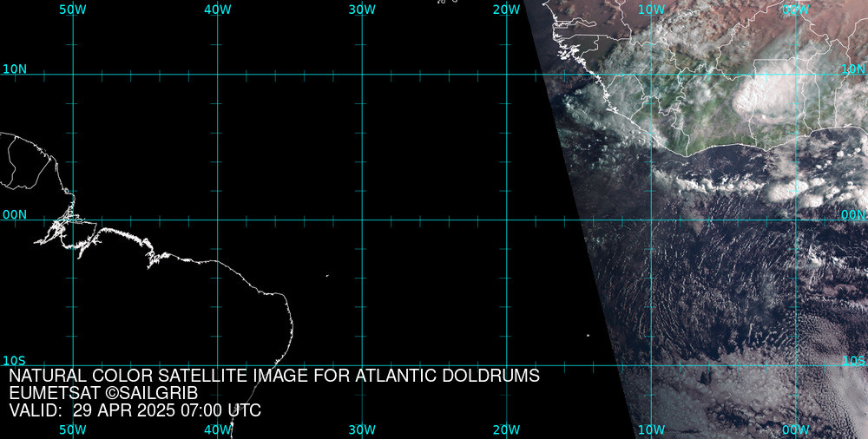Screen dimensions: 868x439
Task: Click the 30W longitude label on the top edge
Action: [x=363, y=10]
